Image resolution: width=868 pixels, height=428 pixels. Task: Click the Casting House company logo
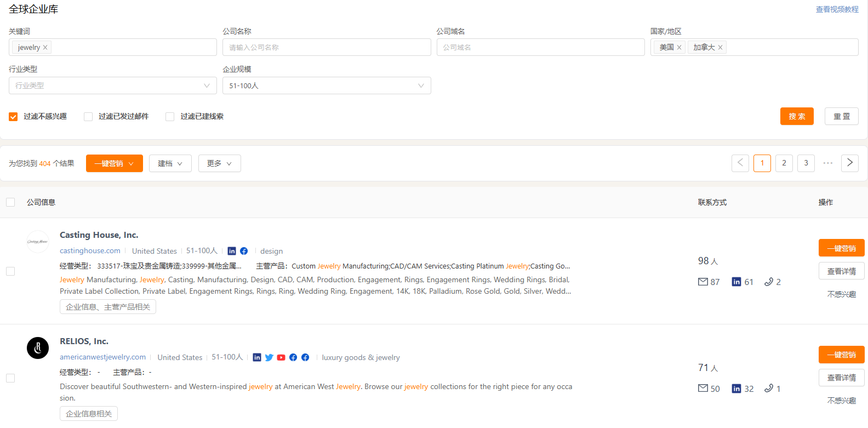(38, 242)
